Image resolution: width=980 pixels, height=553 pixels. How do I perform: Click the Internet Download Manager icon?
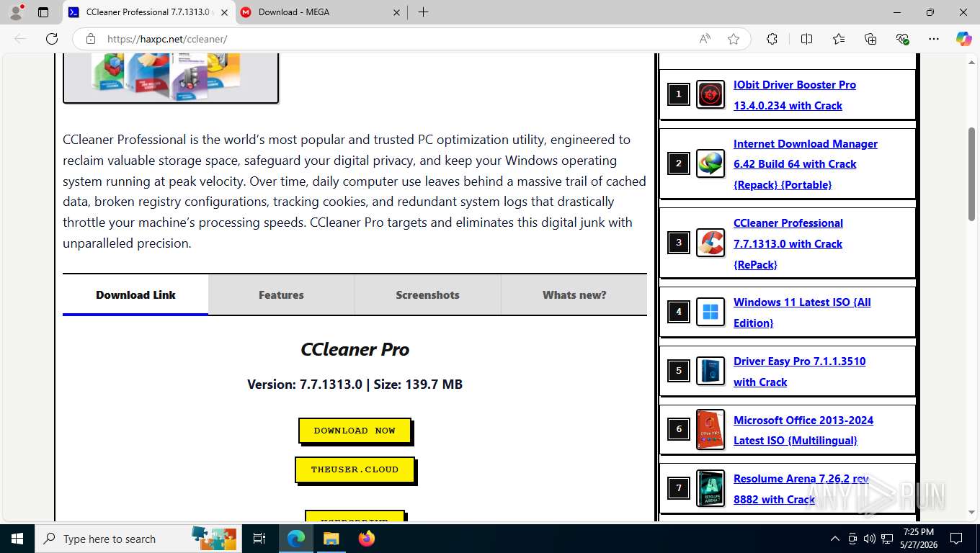pyautogui.click(x=710, y=163)
